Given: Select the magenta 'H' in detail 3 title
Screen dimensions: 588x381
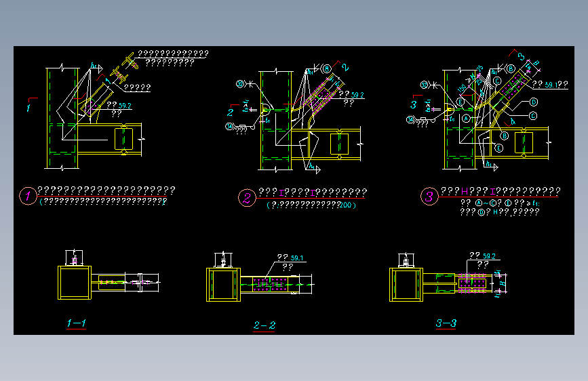Looking at the screenshot, I should tap(465, 192).
